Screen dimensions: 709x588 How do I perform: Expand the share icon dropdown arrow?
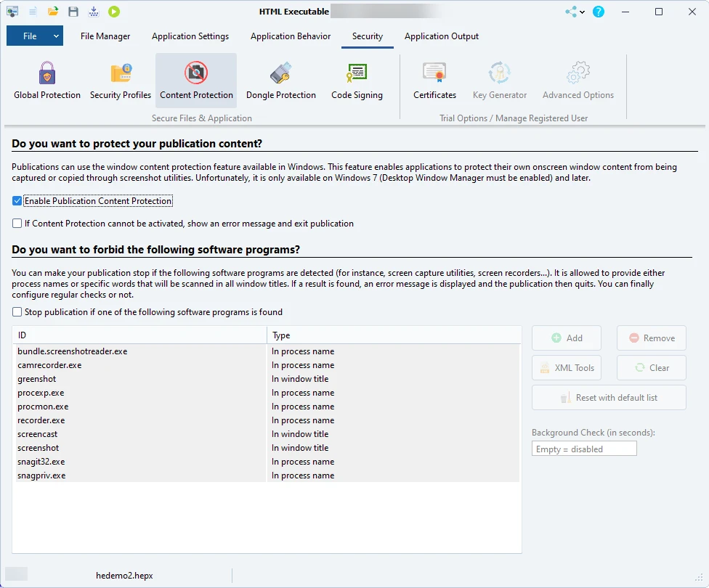click(583, 12)
